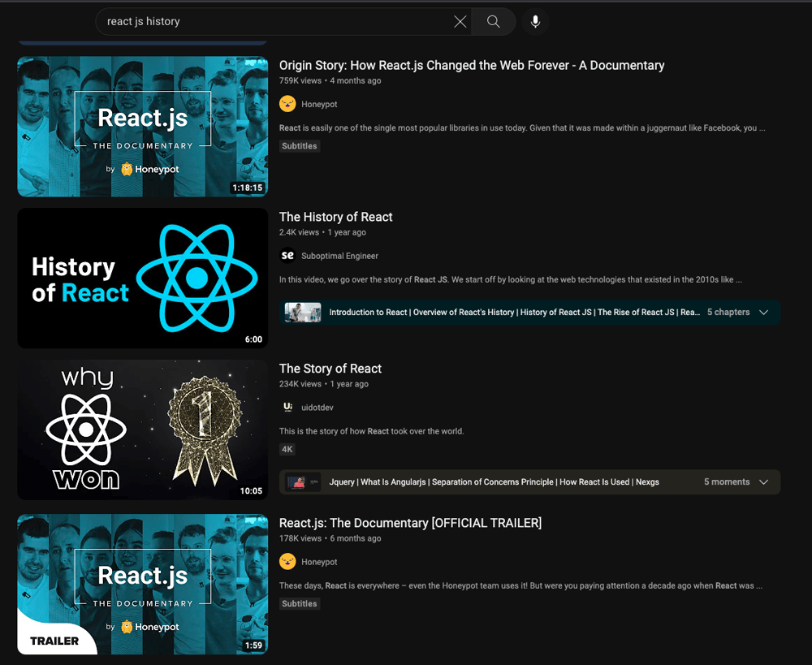Start voice search with the microphone icon

[535, 21]
